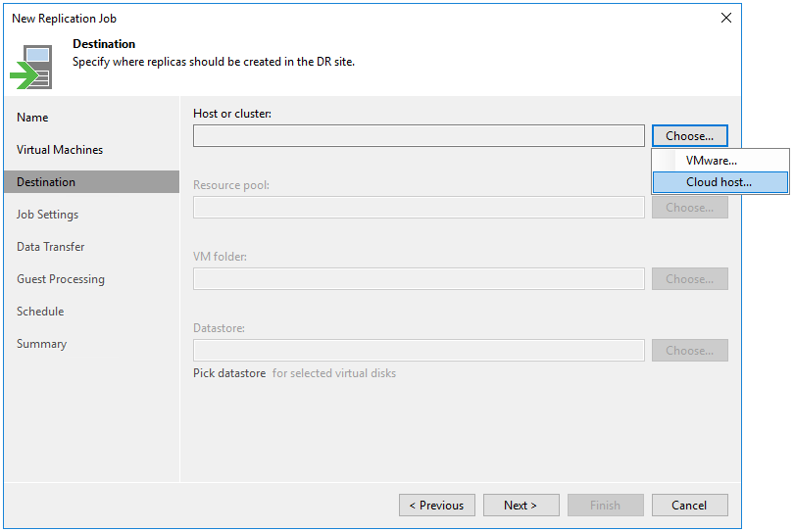Navigate to the Schedule step

click(x=40, y=312)
